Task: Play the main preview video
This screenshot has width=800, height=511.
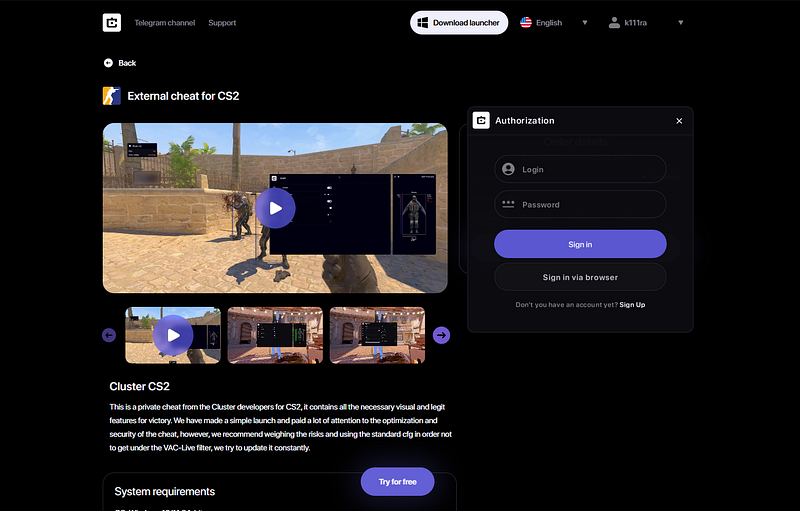Action: pos(276,208)
